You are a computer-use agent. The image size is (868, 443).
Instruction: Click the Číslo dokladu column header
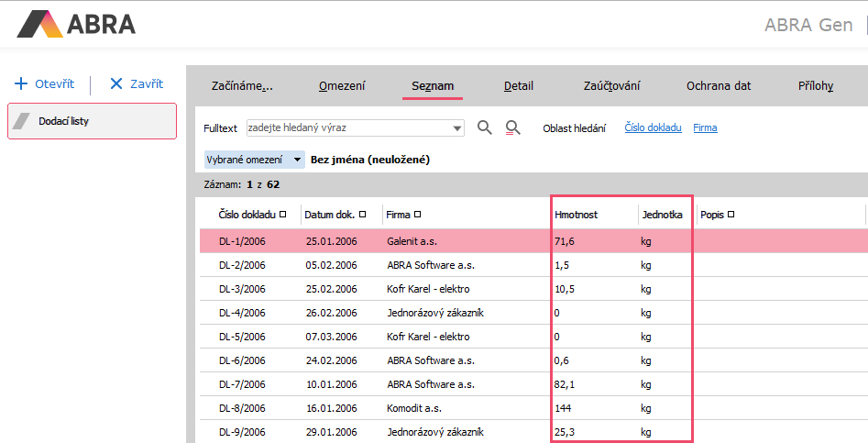pyautogui.click(x=247, y=215)
